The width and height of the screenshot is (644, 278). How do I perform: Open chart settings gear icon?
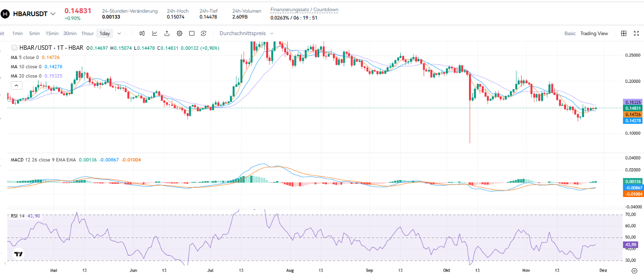[x=179, y=34]
